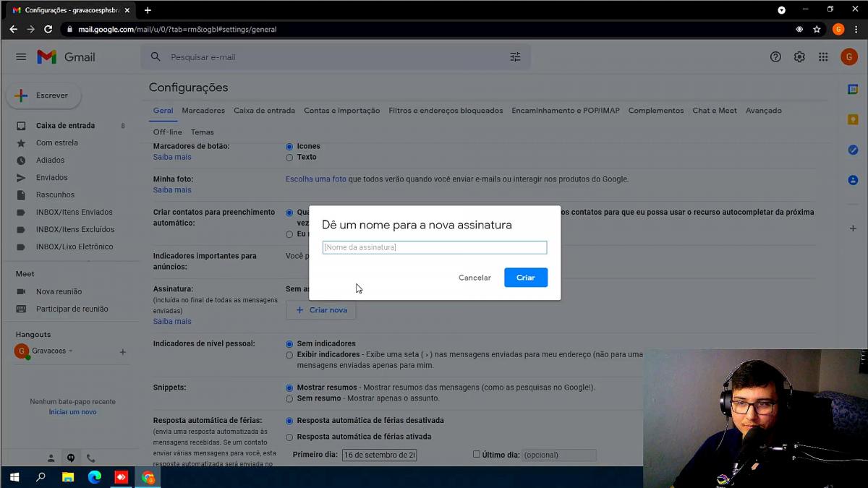Select Resposta automática de férias ativada
Viewport: 868px width, 488px height.
click(x=289, y=437)
